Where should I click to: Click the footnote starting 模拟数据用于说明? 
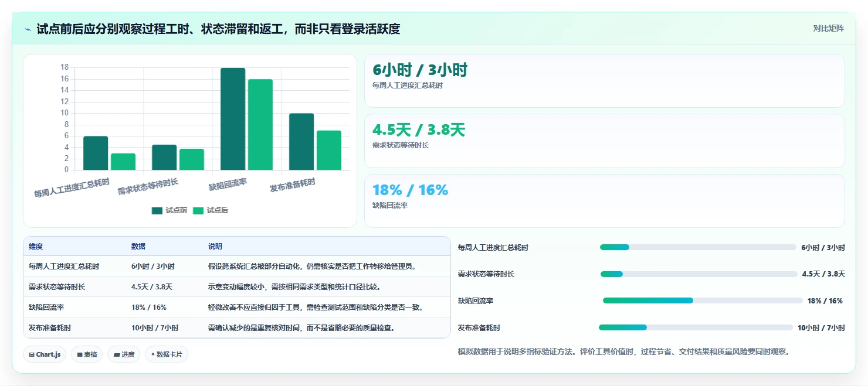(x=624, y=352)
